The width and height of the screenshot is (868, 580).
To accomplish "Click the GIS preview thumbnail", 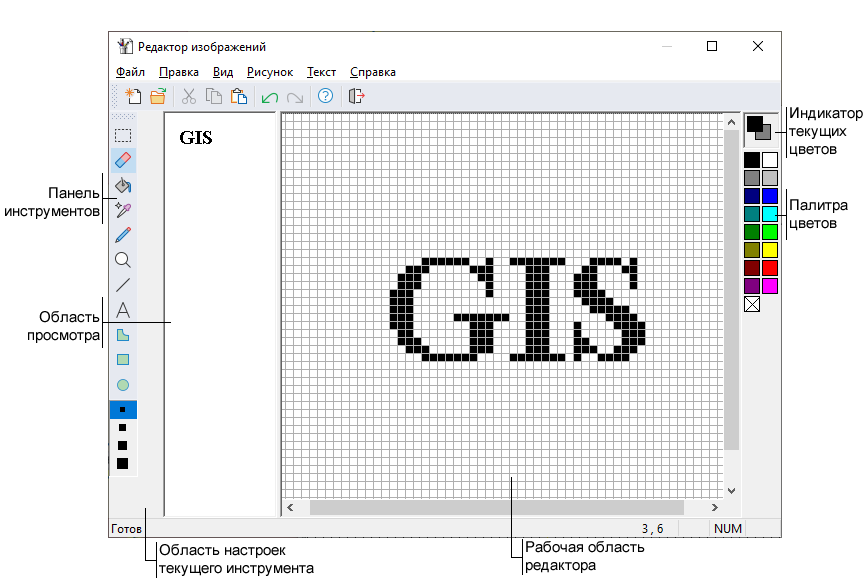I will (x=196, y=138).
